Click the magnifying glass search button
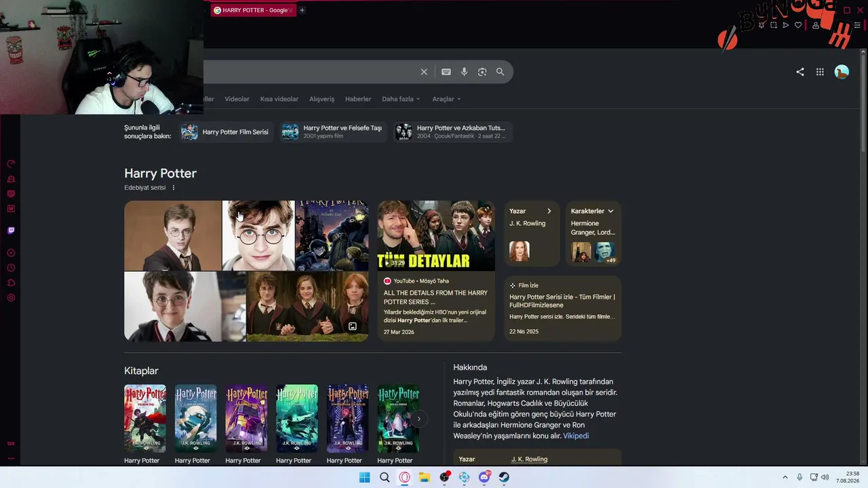The width and height of the screenshot is (868, 488). (500, 72)
